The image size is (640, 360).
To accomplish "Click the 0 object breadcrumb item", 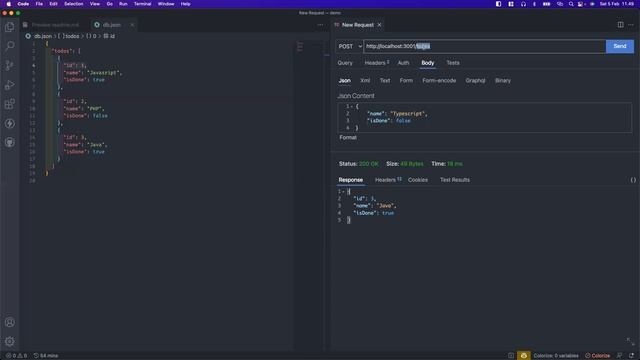I will tap(91, 36).
